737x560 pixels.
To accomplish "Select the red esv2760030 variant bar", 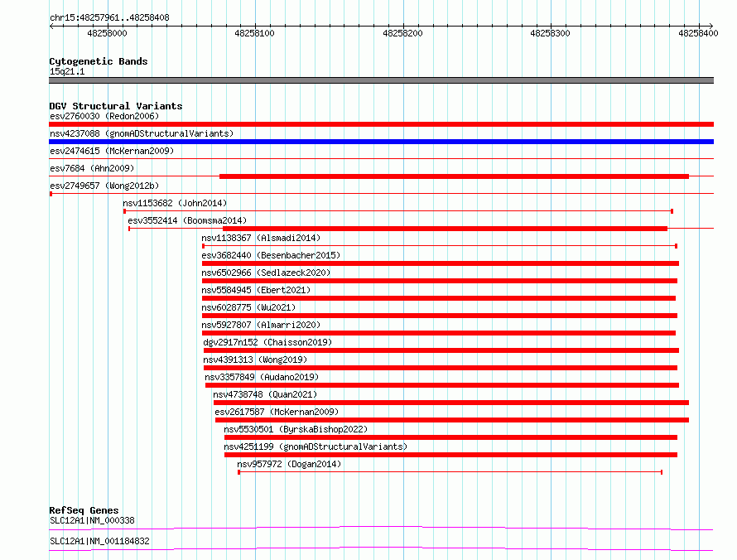I will tap(381, 124).
